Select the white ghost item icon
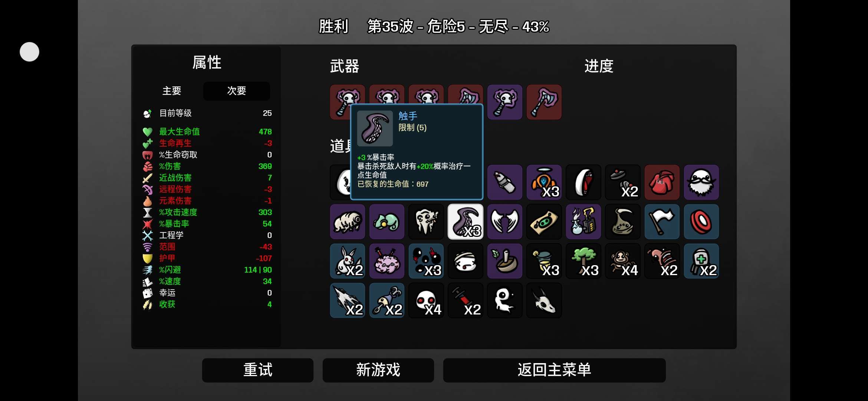868x401 pixels. [x=505, y=300]
